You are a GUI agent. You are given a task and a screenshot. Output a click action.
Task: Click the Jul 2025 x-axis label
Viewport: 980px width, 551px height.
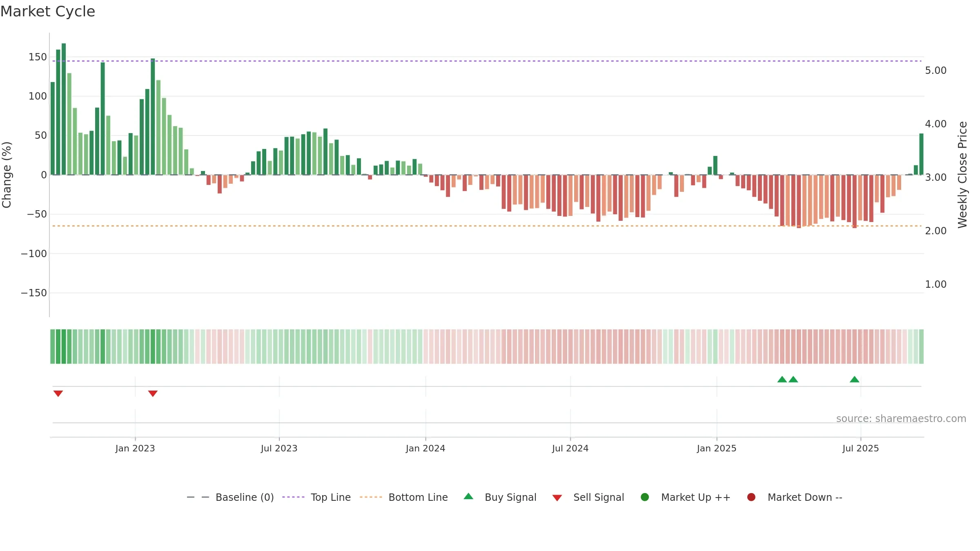861,448
